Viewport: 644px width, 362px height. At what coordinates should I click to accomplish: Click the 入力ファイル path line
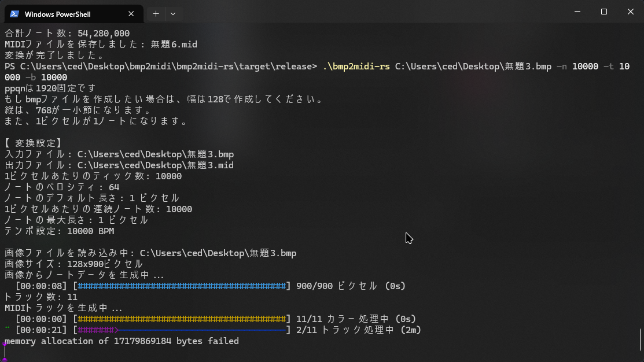[119, 154]
